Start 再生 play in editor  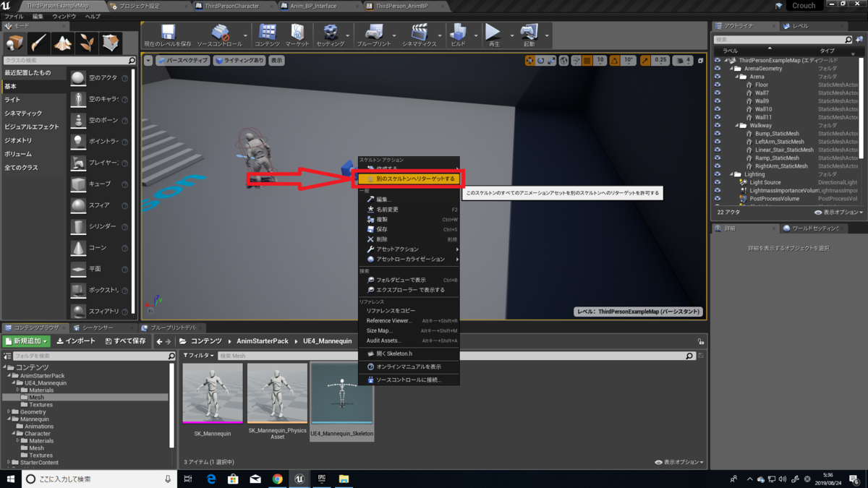494,35
